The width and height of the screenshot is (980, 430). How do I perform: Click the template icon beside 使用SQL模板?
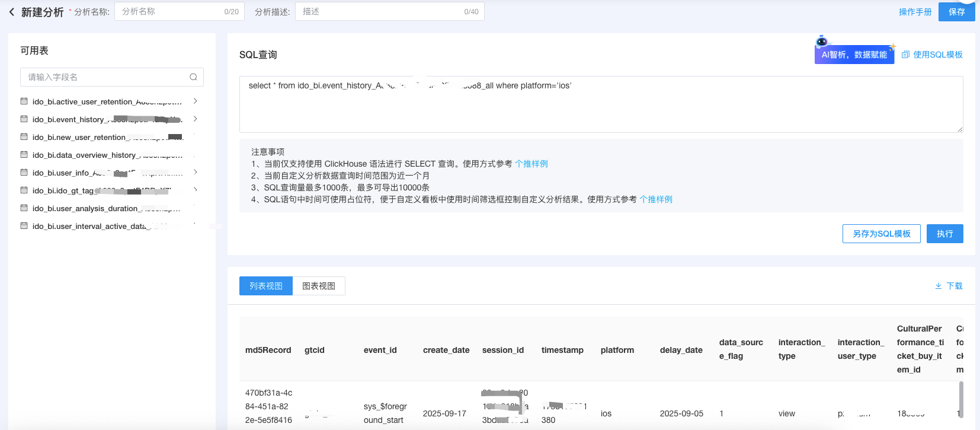905,55
